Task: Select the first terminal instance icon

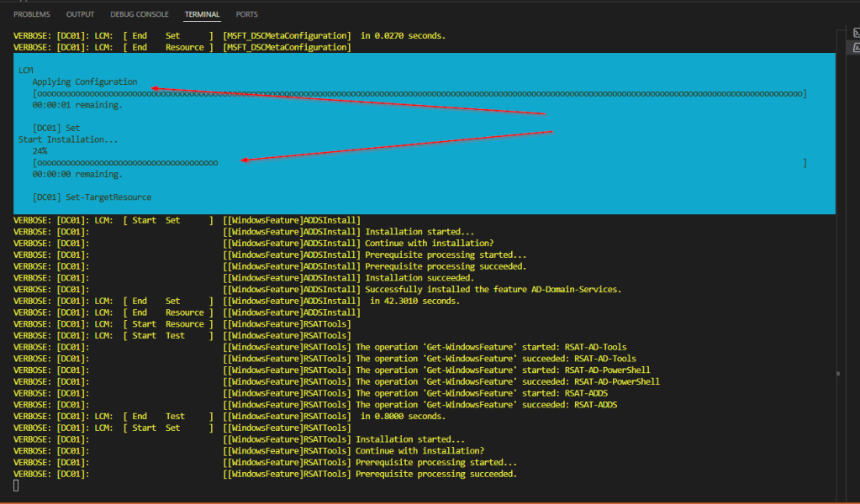Action: 856,33
